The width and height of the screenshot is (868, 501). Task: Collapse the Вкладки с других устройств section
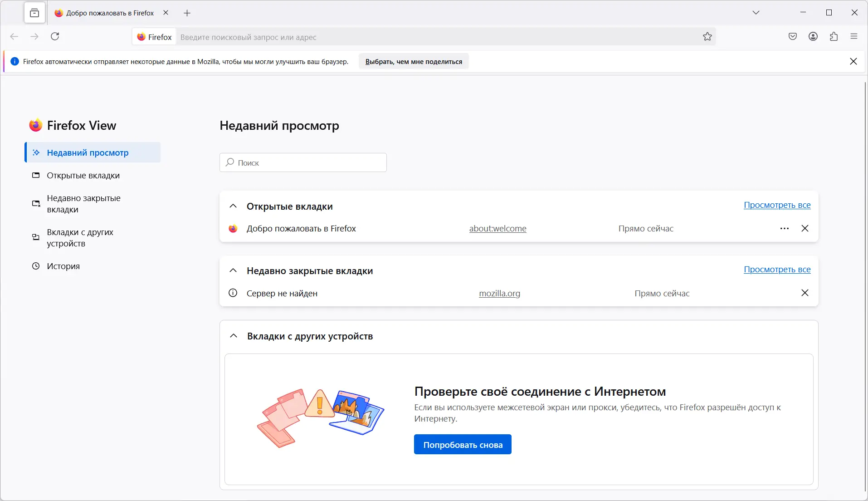[234, 336]
